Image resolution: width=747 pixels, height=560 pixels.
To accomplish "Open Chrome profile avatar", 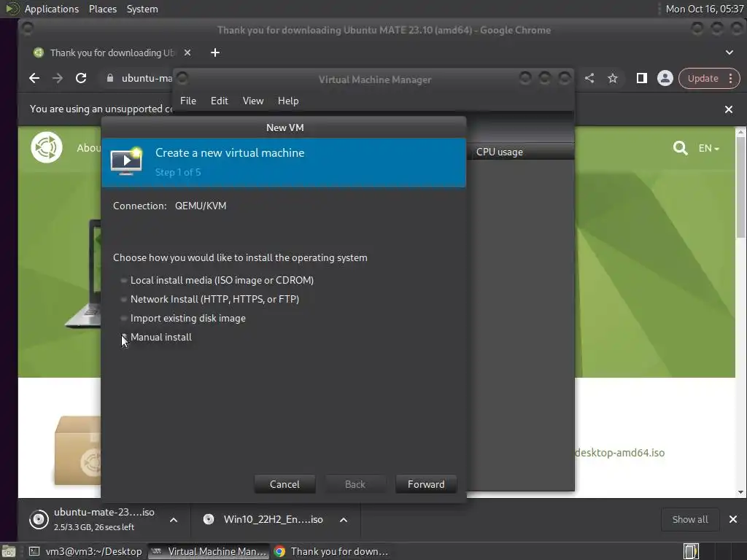I will (x=665, y=78).
